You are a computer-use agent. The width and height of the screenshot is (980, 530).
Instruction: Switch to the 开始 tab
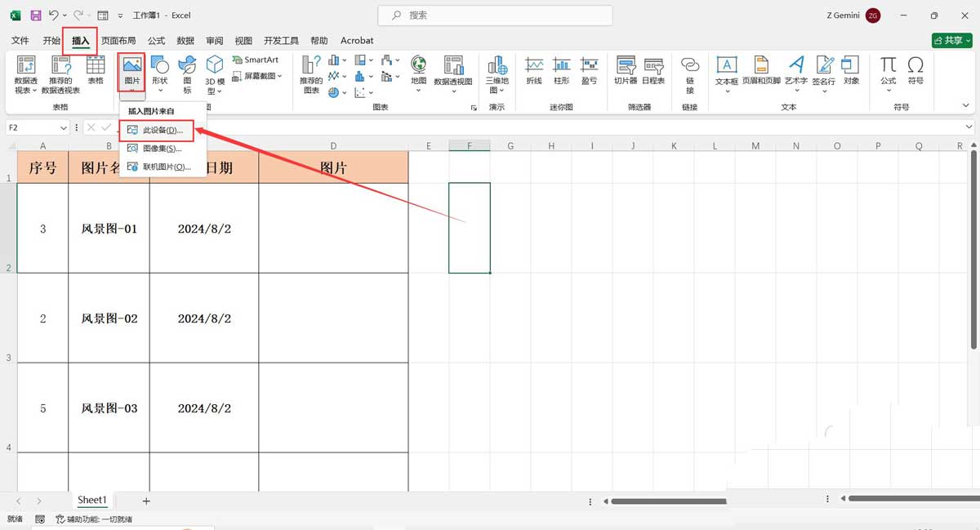[51, 40]
